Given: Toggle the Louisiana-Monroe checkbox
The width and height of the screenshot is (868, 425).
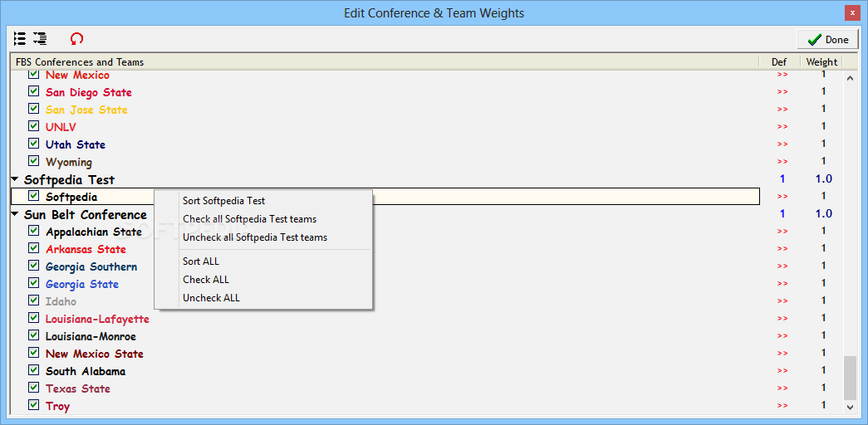Looking at the screenshot, I should 34,335.
